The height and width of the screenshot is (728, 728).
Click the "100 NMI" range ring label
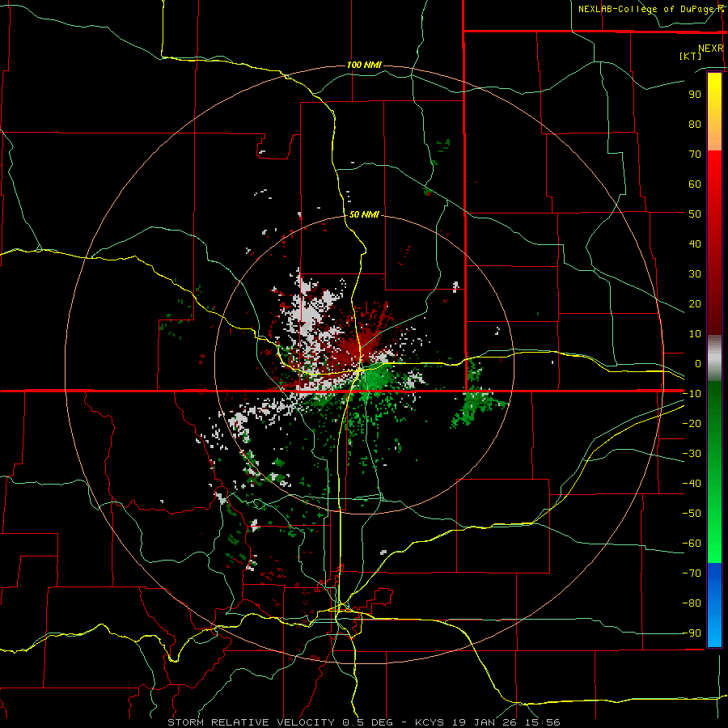click(364, 65)
